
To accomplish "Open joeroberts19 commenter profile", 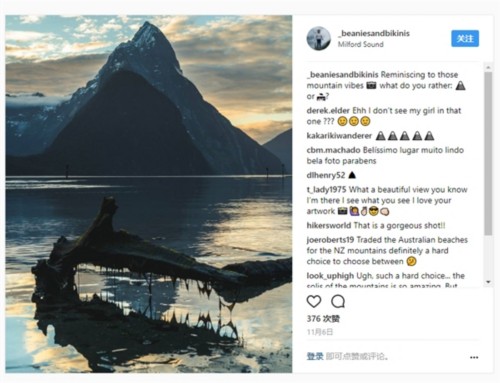I will [x=330, y=240].
